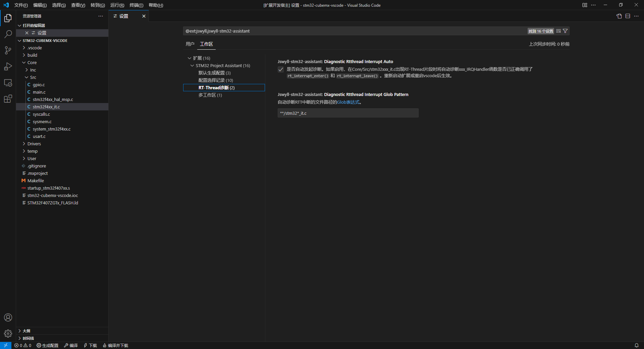Toggle Diagnostic Rtthread Interrupt Auto checkbox
The height and width of the screenshot is (349, 644).
pos(281,69)
